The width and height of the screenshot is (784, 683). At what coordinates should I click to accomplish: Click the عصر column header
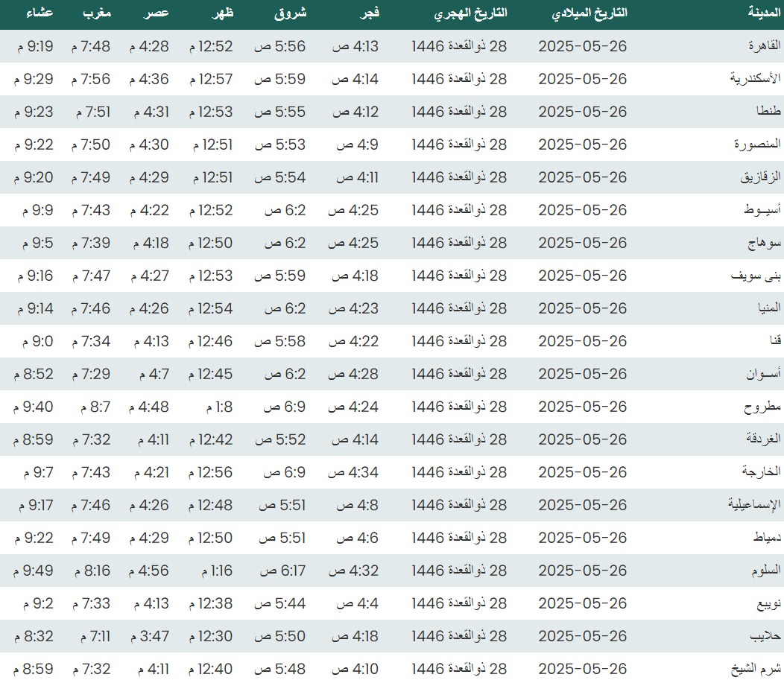pyautogui.click(x=156, y=13)
